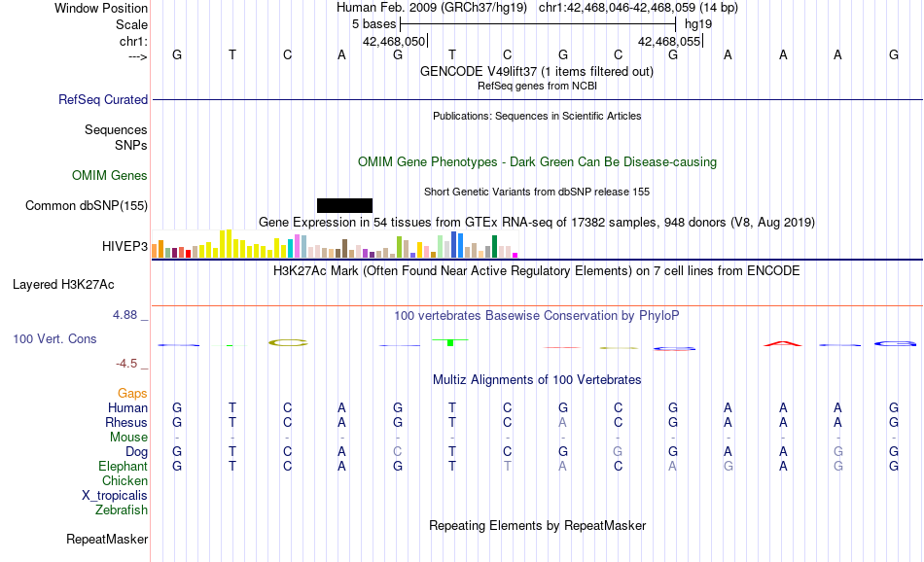This screenshot has height=562, width=924.
Task: Click the Layered H3K27Ac track label
Action: tap(63, 285)
